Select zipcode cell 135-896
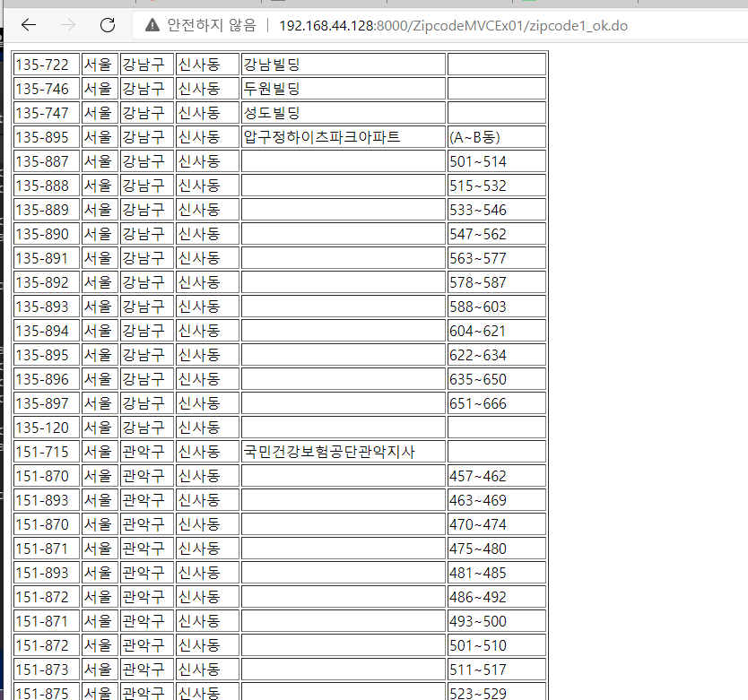The width and height of the screenshot is (748, 700). 47,379
